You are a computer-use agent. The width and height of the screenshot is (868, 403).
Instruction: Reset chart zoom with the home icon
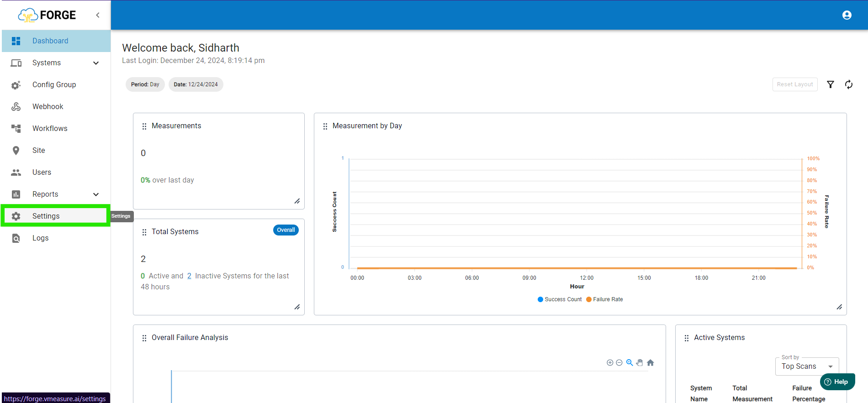[x=651, y=363]
